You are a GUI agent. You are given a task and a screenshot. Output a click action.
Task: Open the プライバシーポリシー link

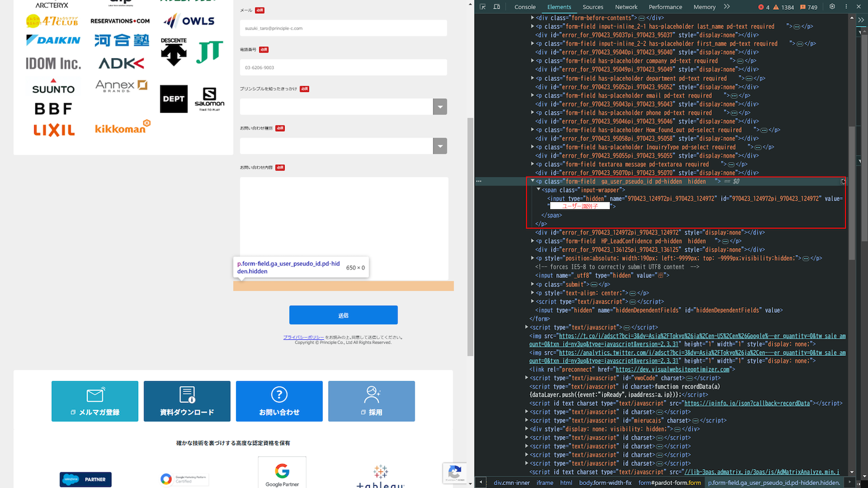(303, 337)
